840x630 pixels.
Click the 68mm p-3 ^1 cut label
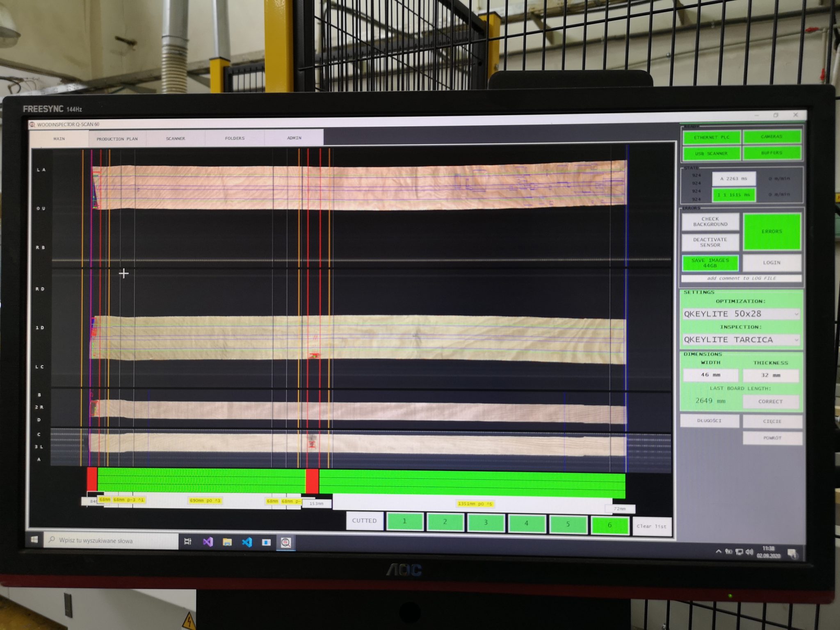coord(128,500)
